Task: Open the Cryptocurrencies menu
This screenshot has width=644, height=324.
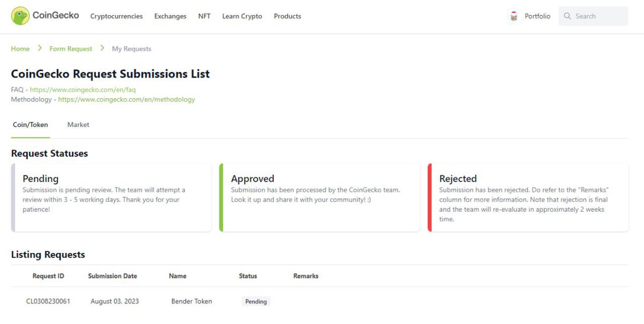Action: coord(116,16)
